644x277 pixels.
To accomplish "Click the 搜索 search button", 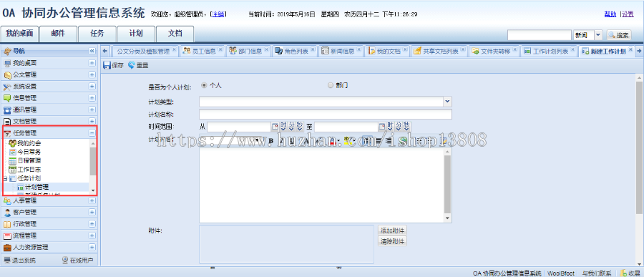I will click(x=618, y=35).
